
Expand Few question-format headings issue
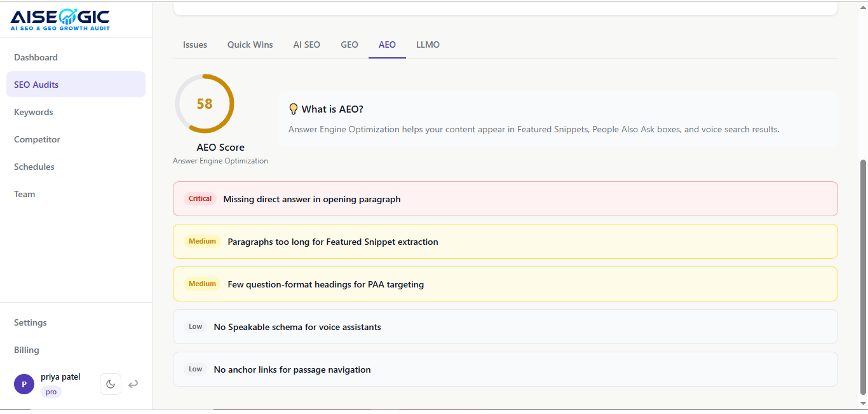tap(505, 284)
